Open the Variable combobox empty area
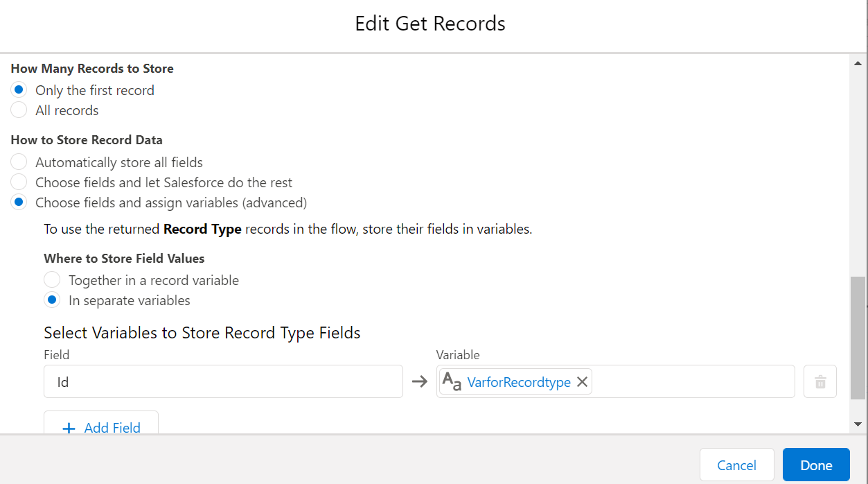The height and width of the screenshot is (484, 868). (693, 382)
